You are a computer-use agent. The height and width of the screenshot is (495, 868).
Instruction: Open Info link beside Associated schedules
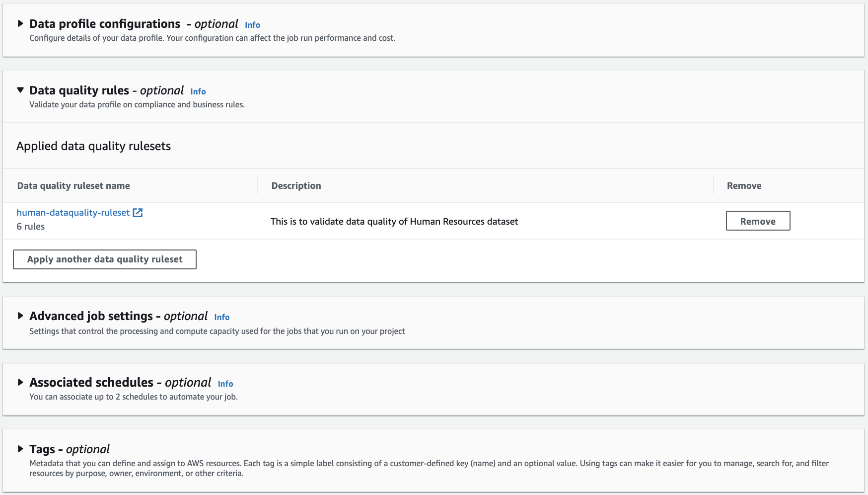tap(225, 384)
